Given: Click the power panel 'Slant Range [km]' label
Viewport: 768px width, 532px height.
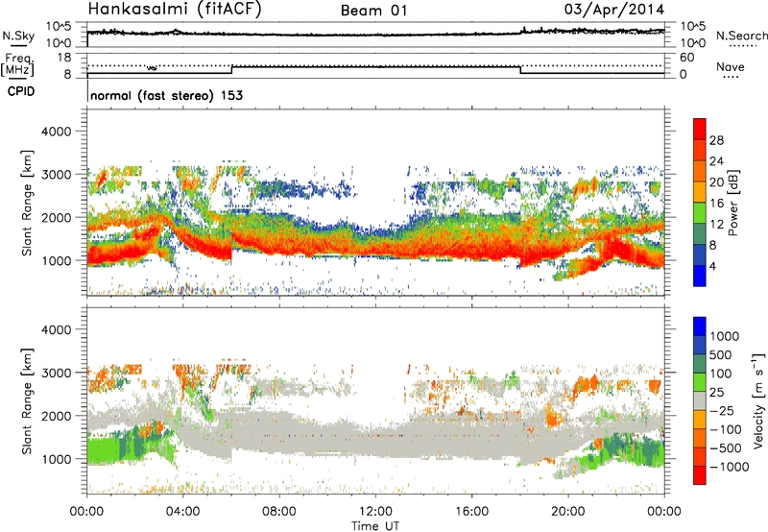Looking at the screenshot, I should [28, 203].
